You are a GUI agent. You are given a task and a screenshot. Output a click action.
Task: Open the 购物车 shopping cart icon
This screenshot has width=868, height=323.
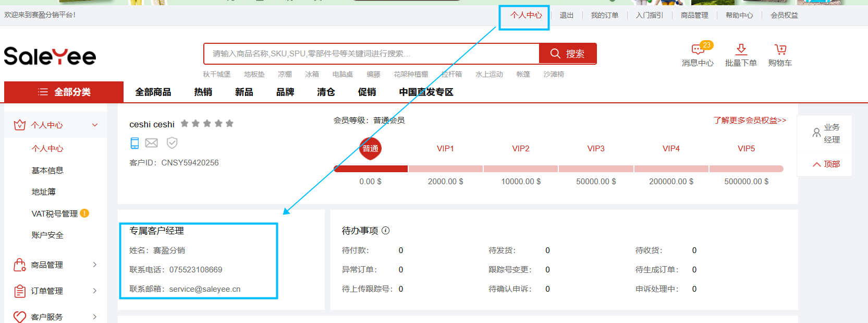click(x=780, y=50)
